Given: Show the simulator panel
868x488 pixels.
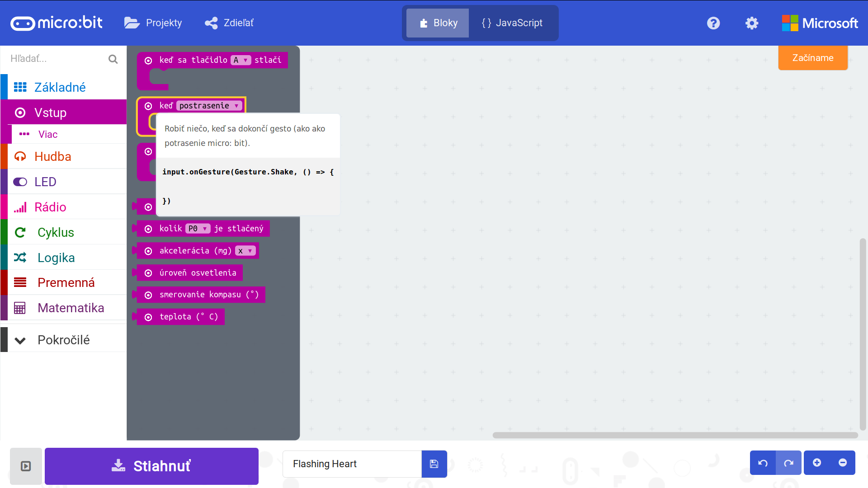Looking at the screenshot, I should tap(26, 466).
